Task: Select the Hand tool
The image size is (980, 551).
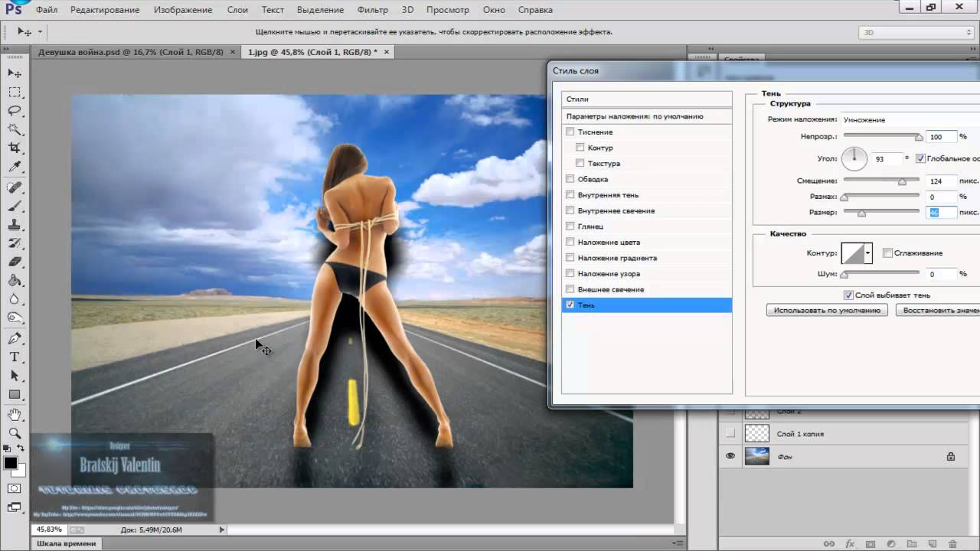Action: point(15,415)
